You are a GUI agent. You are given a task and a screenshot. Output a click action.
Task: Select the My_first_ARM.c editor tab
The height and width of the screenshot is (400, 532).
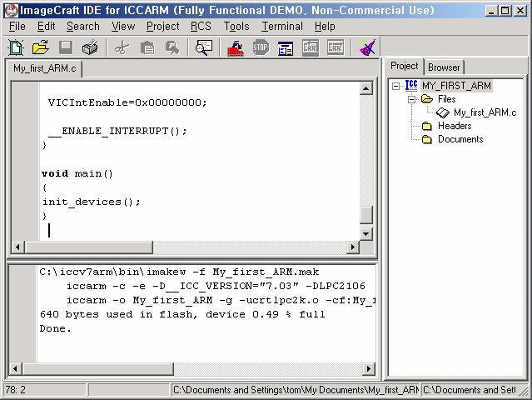pyautogui.click(x=45, y=68)
